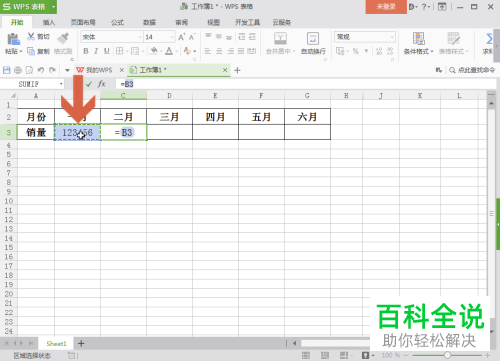Viewport: 500px width, 361px height.
Task: Open font size 14 dropdown
Action: [x=172, y=37]
